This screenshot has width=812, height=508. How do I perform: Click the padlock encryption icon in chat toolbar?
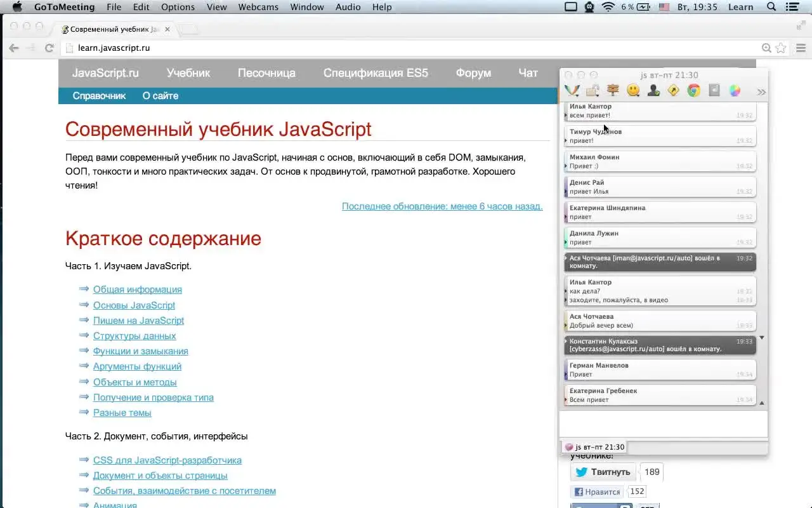coord(593,91)
